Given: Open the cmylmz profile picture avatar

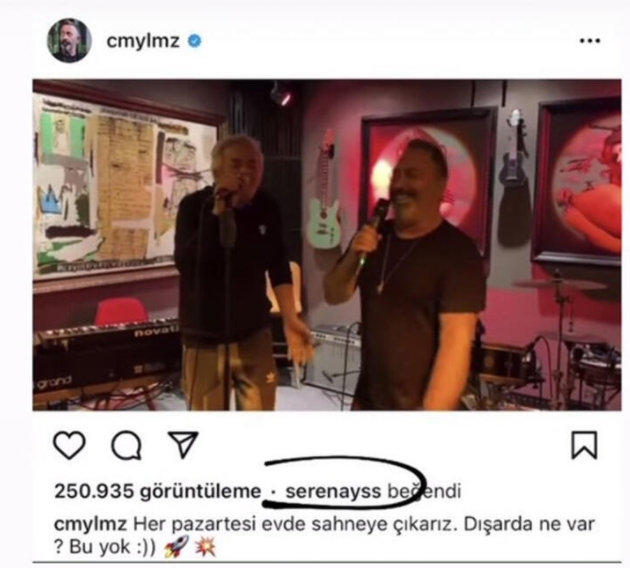Looking at the screenshot, I should click(70, 41).
